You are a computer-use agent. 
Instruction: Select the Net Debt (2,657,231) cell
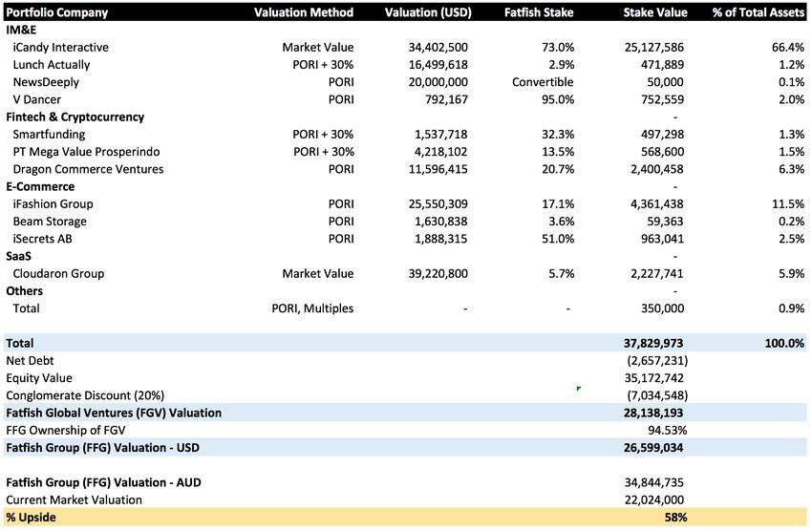coord(657,361)
